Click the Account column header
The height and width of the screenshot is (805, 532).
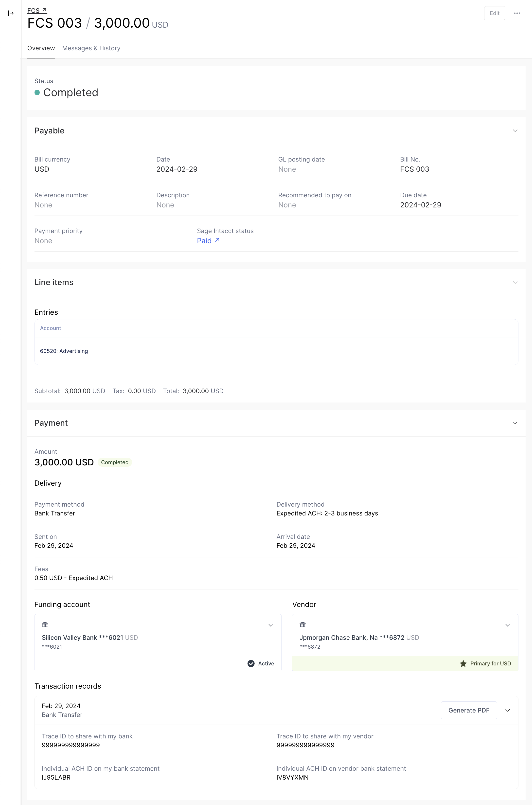pos(51,328)
